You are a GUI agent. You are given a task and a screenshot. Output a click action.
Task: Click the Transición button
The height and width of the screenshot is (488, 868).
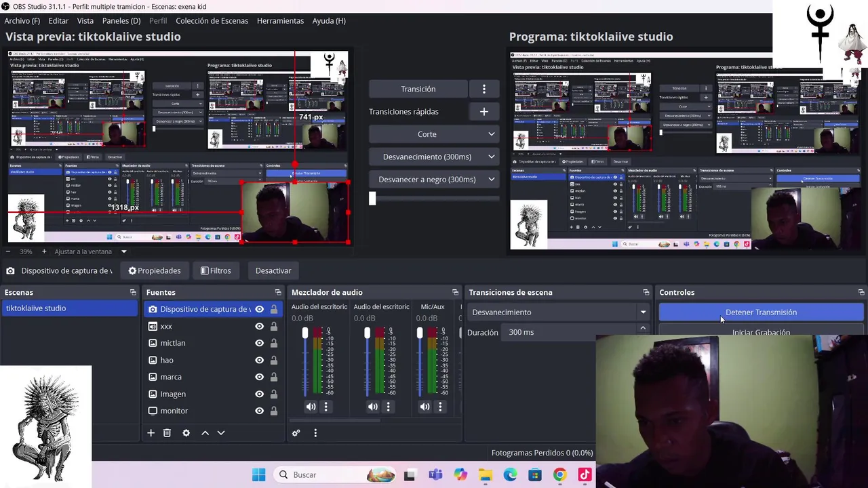pyautogui.click(x=418, y=89)
